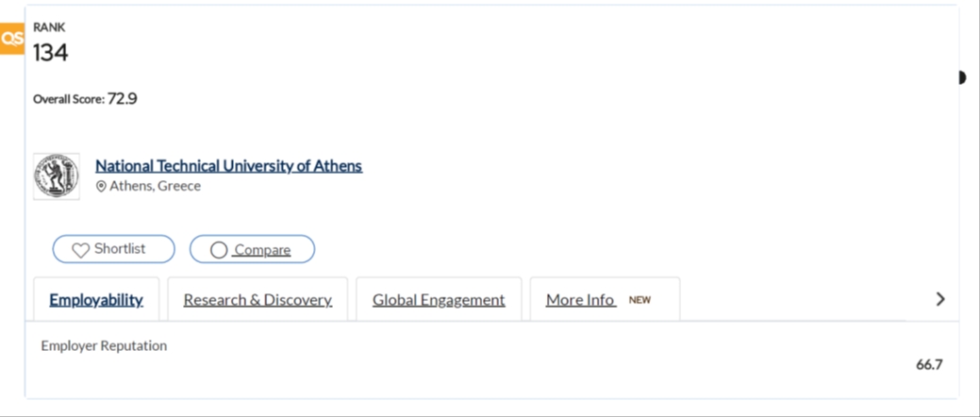Click the heart icon in Shortlist

[80, 250]
